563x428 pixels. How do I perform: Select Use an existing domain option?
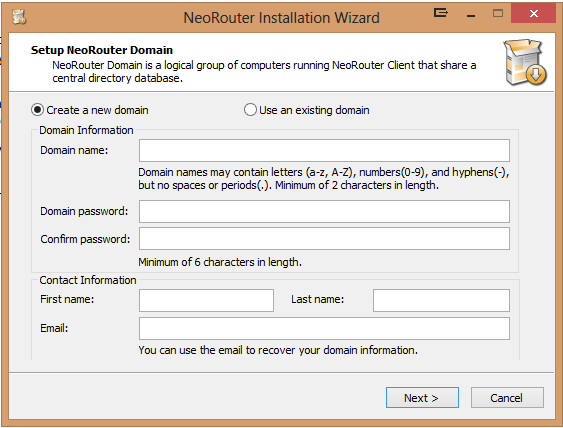(307, 110)
